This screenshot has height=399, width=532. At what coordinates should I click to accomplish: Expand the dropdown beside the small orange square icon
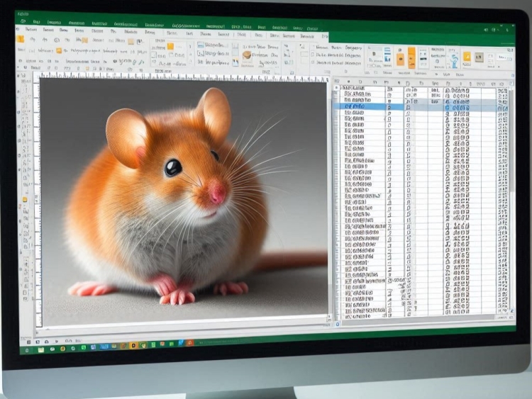180,46
